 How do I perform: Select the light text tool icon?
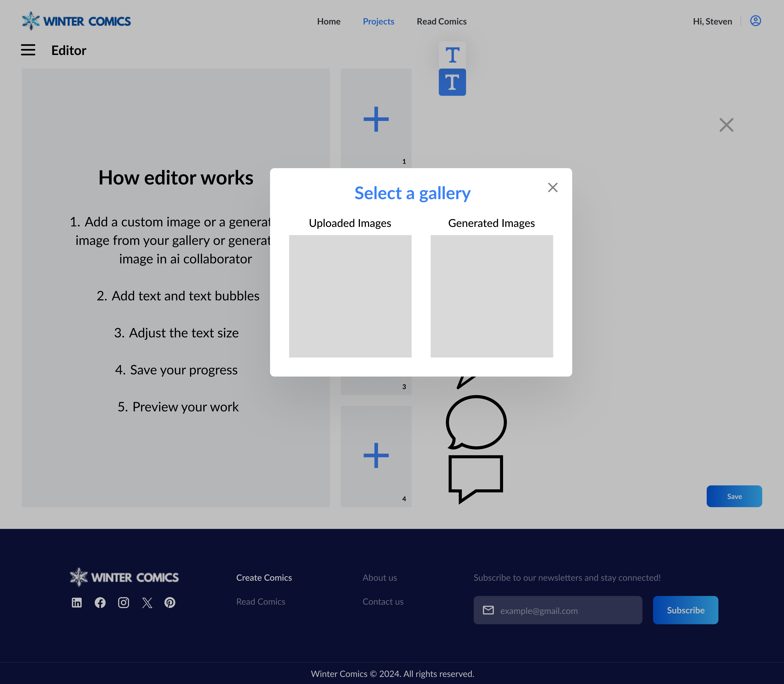click(x=452, y=55)
